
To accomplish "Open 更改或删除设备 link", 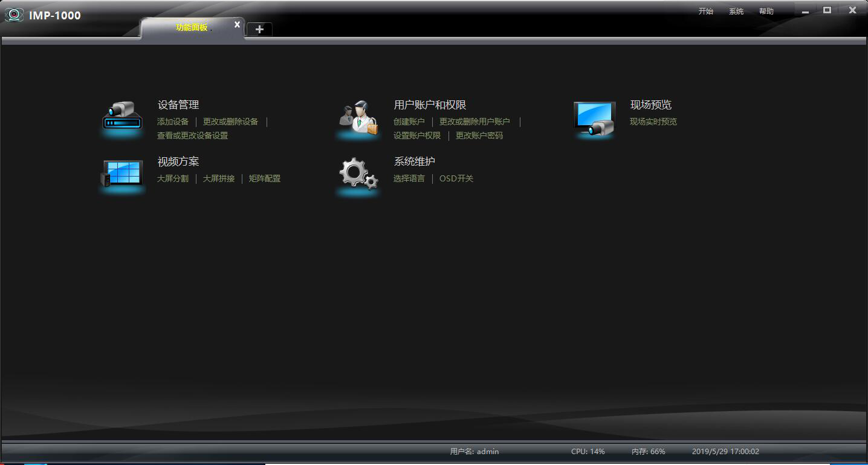I will [230, 122].
